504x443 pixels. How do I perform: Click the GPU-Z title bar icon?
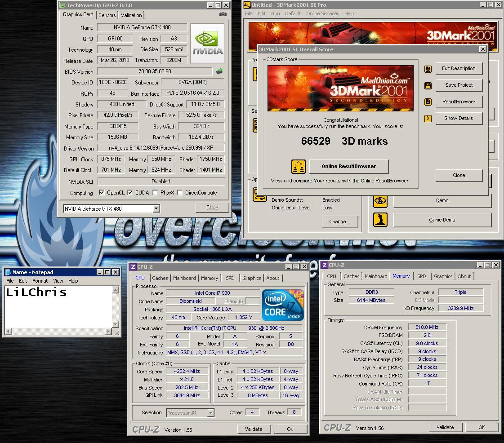pyautogui.click(x=62, y=5)
